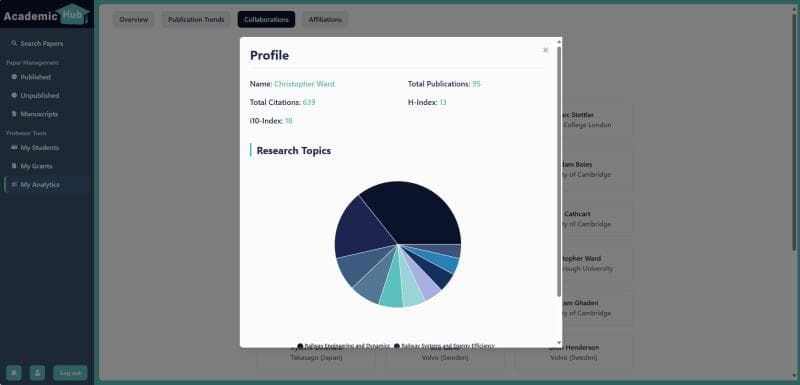This screenshot has height=385, width=800.
Task: Open the Manuscripts document icon
Action: 14,114
